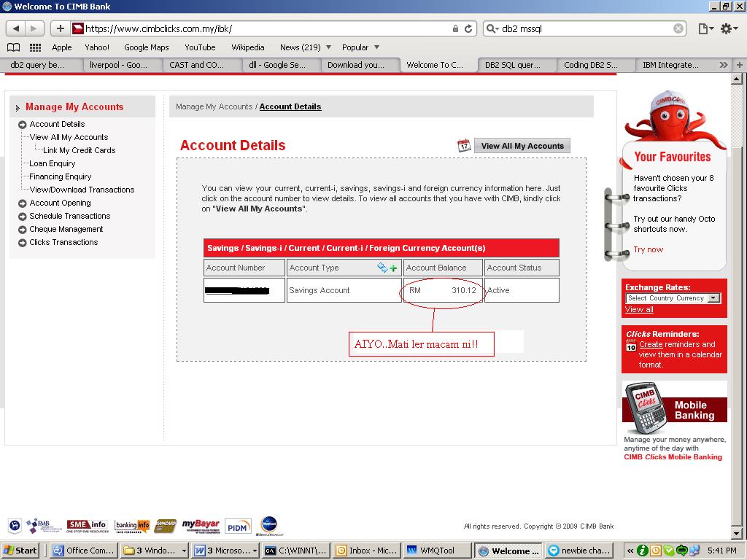Go forward with the browser forward arrow

point(34,28)
